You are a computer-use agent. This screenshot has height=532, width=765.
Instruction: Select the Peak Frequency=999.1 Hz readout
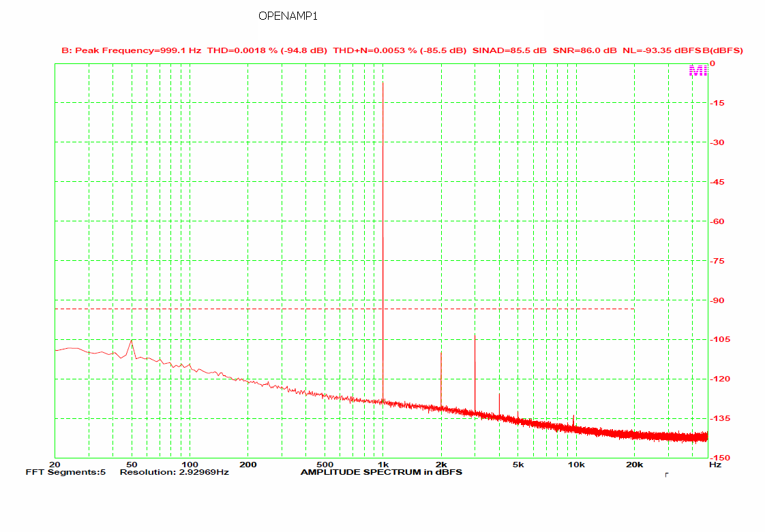(138, 50)
